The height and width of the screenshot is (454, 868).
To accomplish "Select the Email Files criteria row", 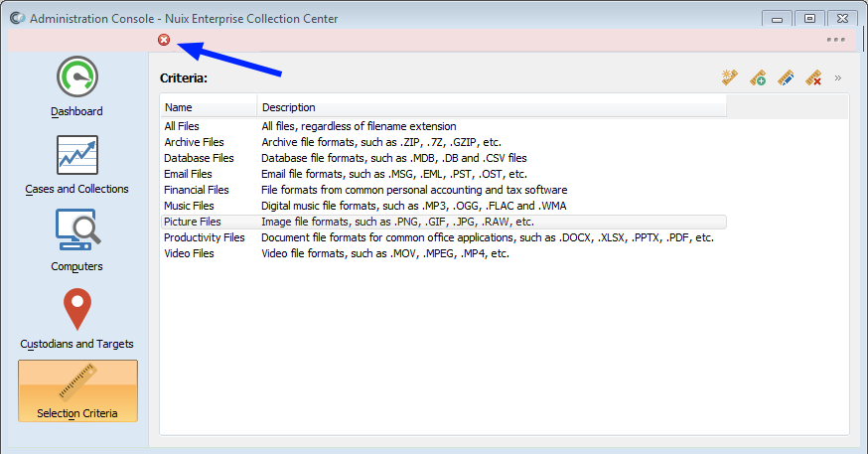I will tap(444, 174).
